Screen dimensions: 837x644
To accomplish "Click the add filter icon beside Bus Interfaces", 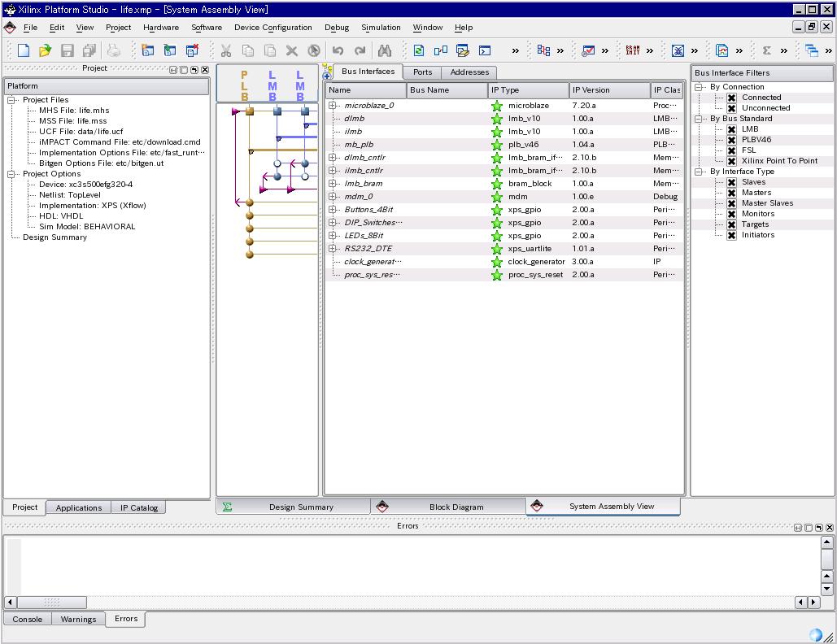I will coord(327,72).
